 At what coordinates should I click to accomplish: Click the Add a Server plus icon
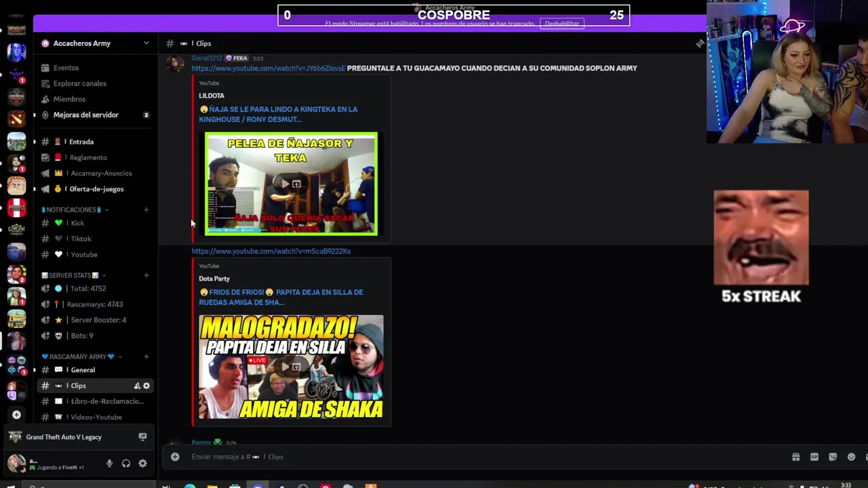(x=16, y=415)
